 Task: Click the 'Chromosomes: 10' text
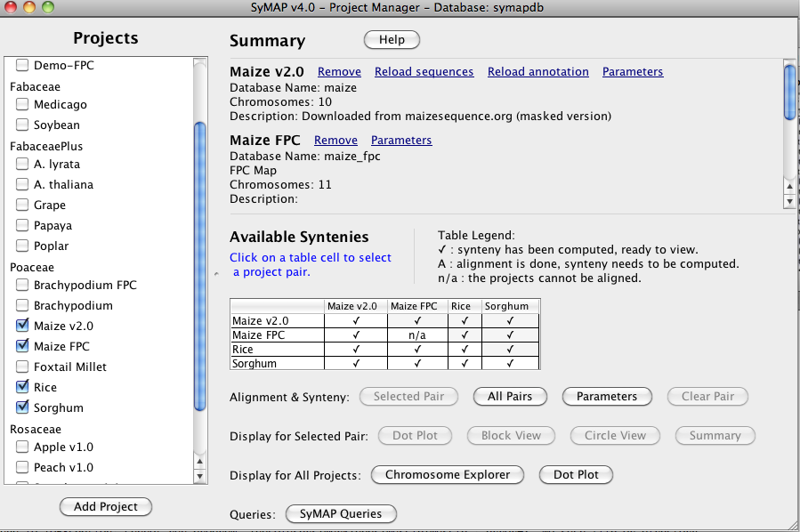point(280,102)
